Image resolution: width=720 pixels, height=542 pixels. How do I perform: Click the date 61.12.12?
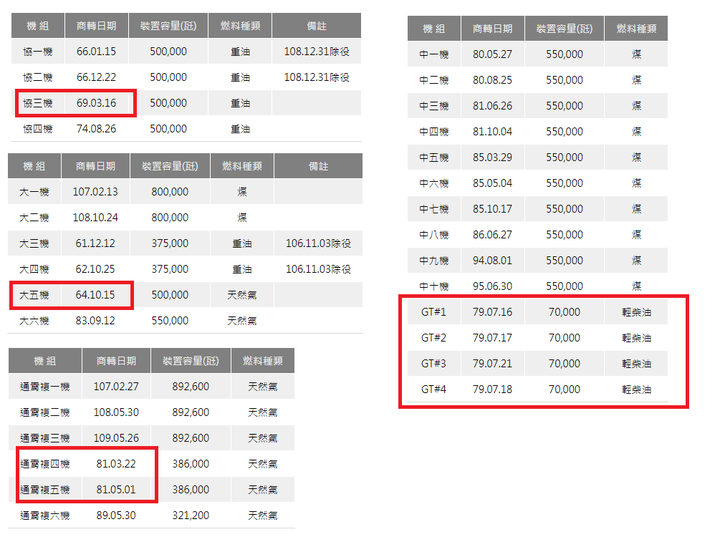pyautogui.click(x=95, y=243)
